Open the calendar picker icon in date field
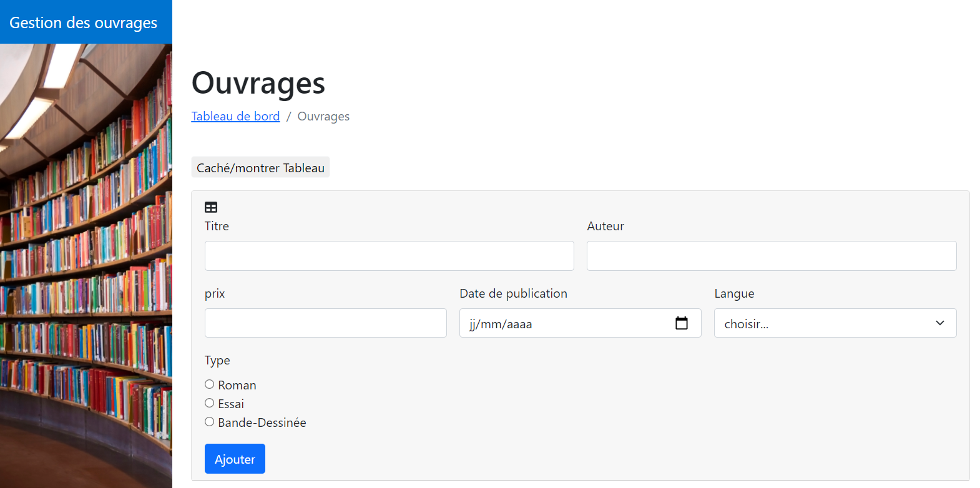 (681, 323)
